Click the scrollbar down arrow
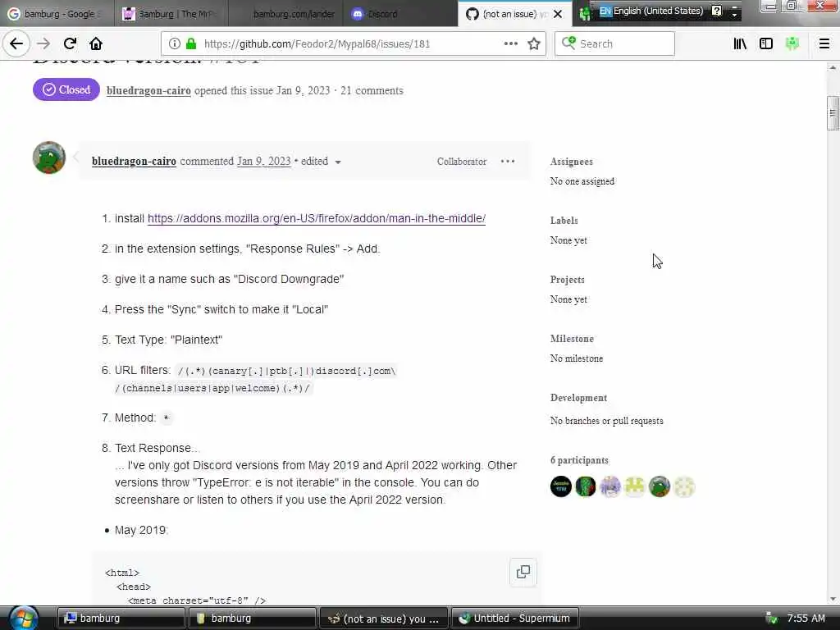The height and width of the screenshot is (630, 840). 833,599
